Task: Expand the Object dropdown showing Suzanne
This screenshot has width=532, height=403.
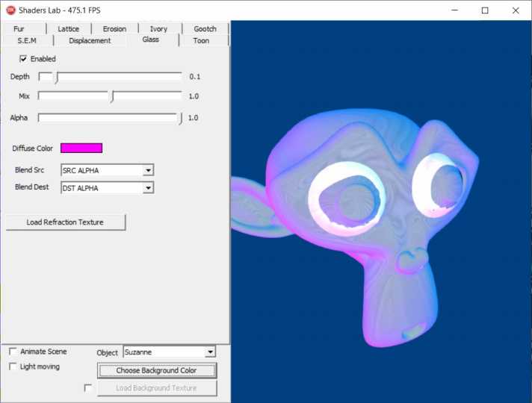Action: click(x=210, y=352)
